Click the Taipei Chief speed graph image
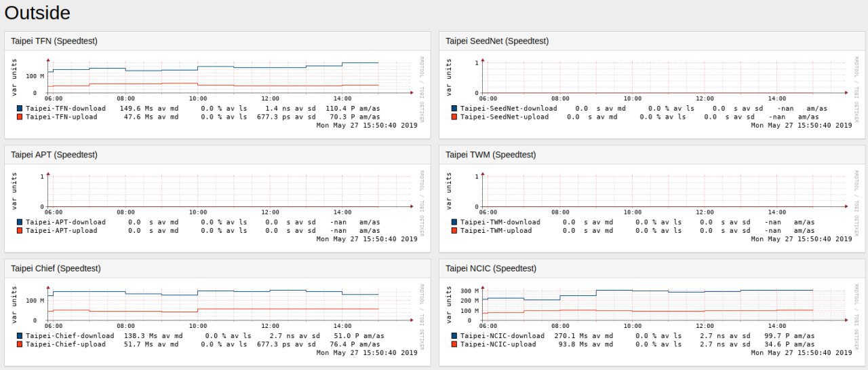 (x=218, y=320)
